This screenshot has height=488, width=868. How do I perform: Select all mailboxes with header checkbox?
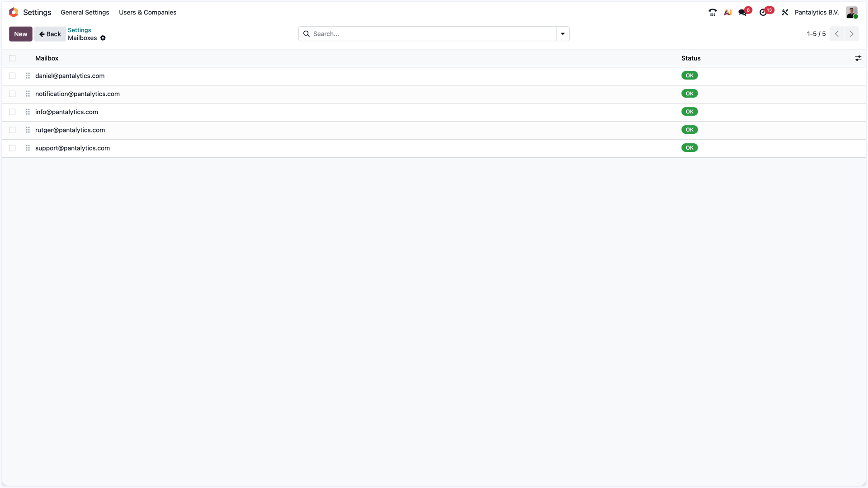pyautogui.click(x=12, y=58)
